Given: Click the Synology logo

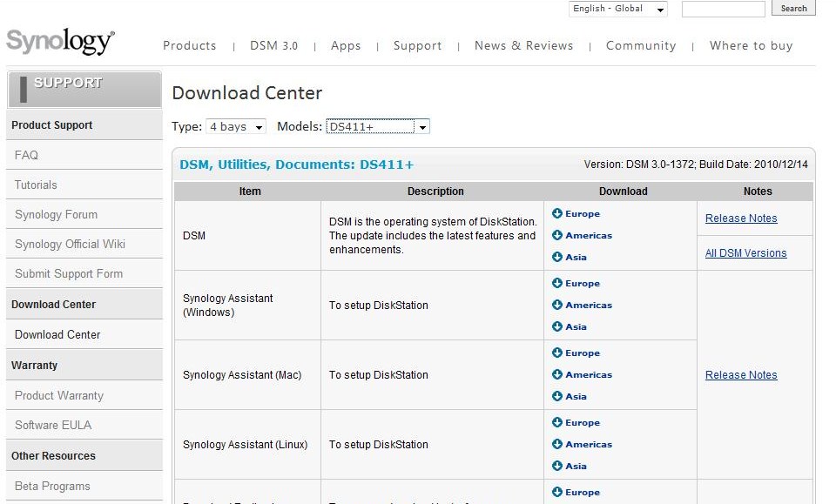Looking at the screenshot, I should point(60,42).
